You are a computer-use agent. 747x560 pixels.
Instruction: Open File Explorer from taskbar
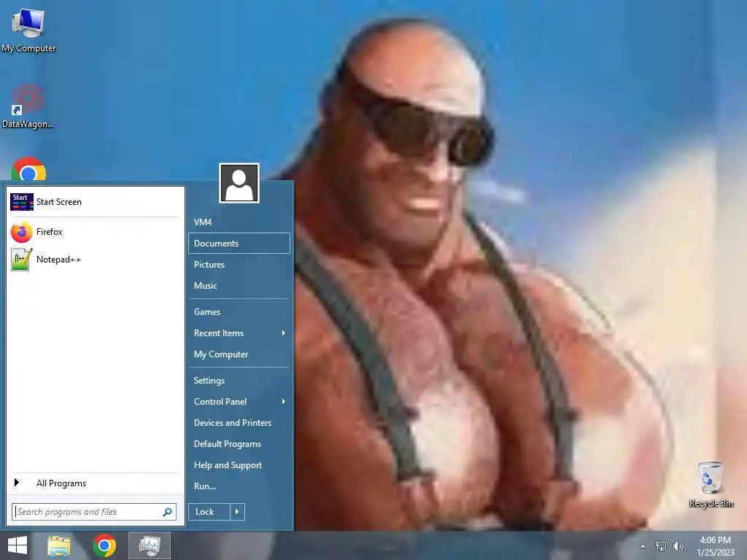point(59,545)
